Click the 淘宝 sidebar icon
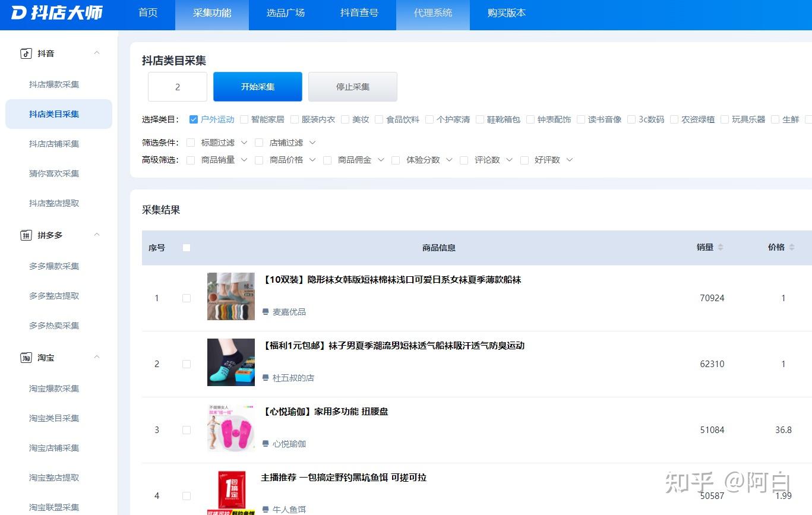The image size is (812, 515). click(x=26, y=358)
